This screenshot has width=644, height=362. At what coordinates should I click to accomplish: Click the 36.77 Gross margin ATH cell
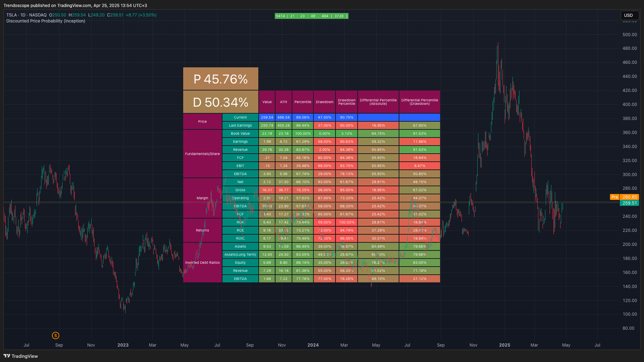click(284, 190)
